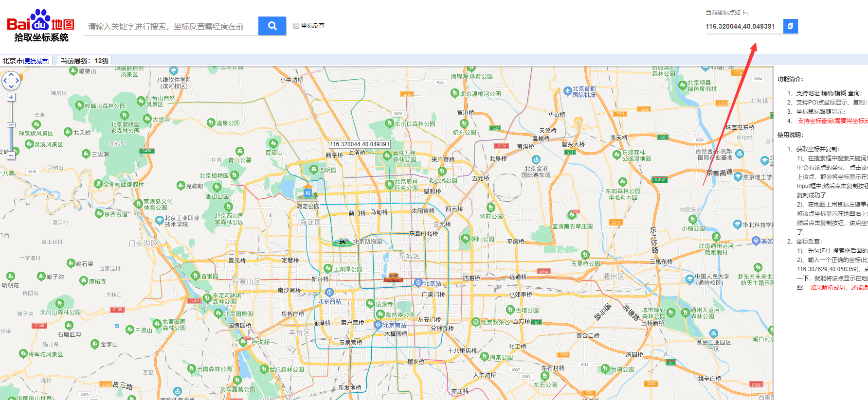Viewport: 868px width, 400px height.
Task: Click the "北京市" city name text
Action: pos(13,61)
